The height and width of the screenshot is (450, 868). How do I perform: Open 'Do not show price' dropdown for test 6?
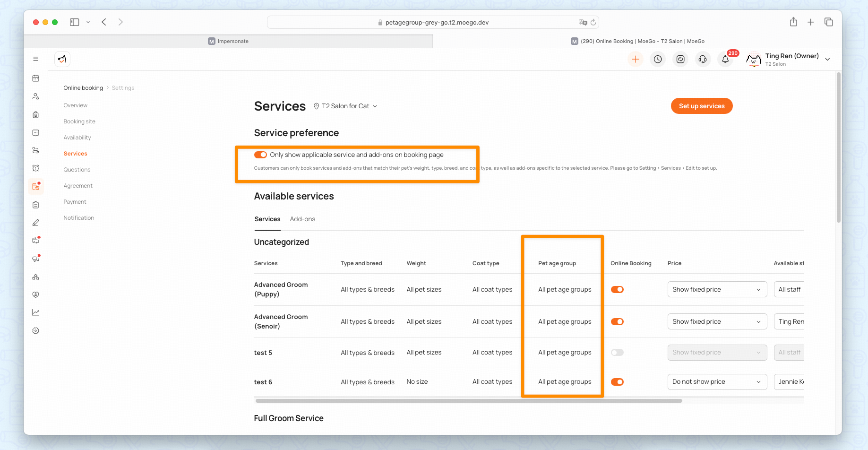click(x=716, y=382)
